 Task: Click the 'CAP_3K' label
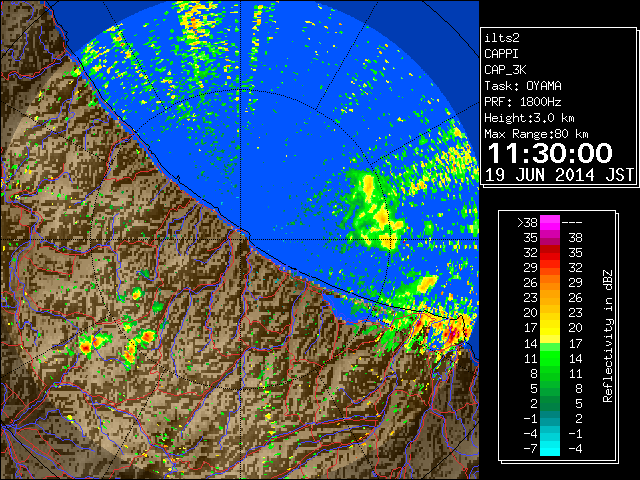point(505,70)
